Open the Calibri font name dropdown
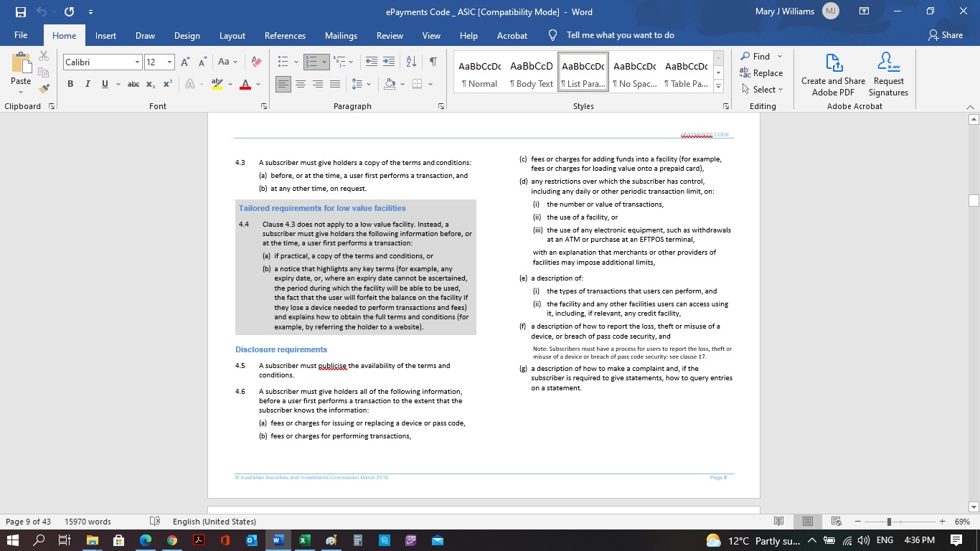Viewport: 980px width, 551px height. pos(136,62)
